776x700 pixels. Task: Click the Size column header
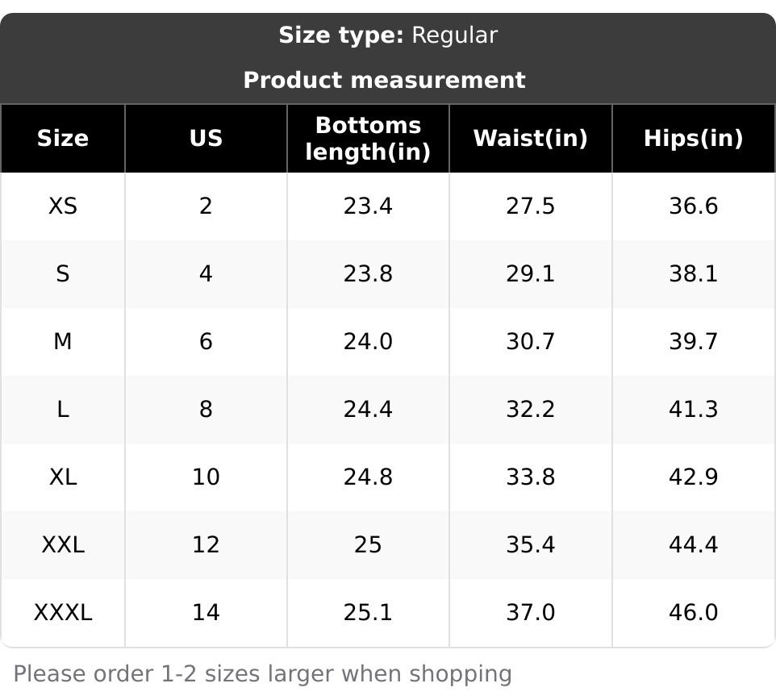click(x=63, y=139)
